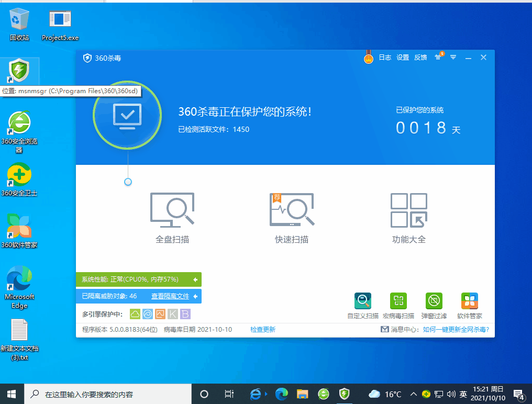532x404 pixels.
Task: Click the 已检测活跃文件: 1450 text
Action: click(214, 129)
